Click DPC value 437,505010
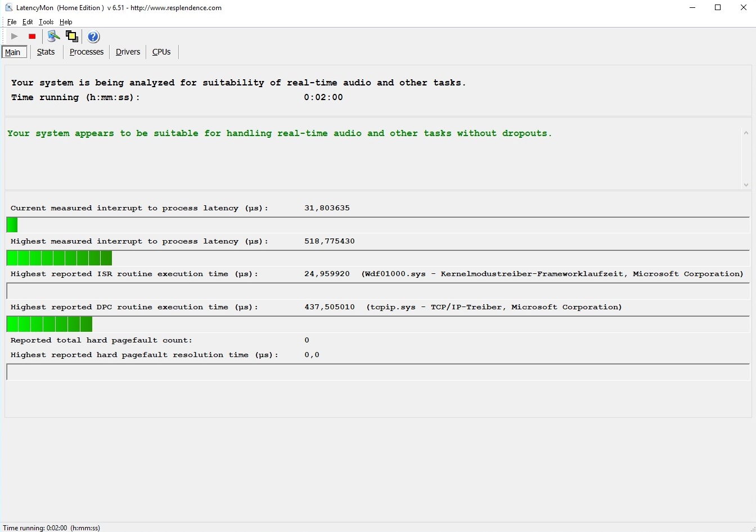Screen dimensions: 756x532 click(330, 307)
